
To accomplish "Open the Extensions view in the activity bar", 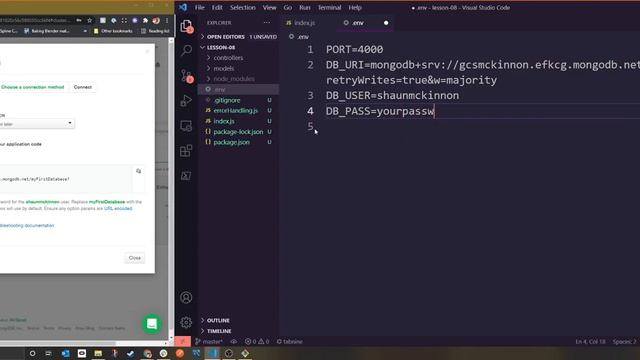I will click(x=186, y=151).
